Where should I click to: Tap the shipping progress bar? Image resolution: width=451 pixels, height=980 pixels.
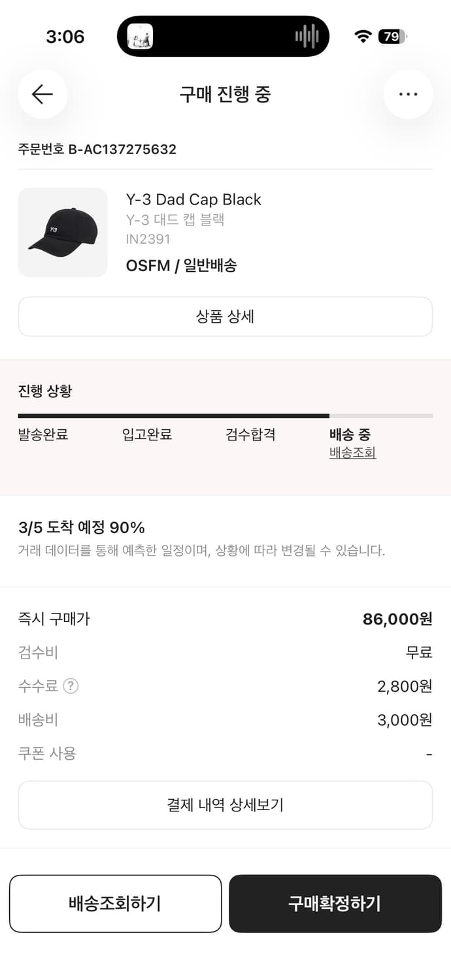click(x=225, y=416)
